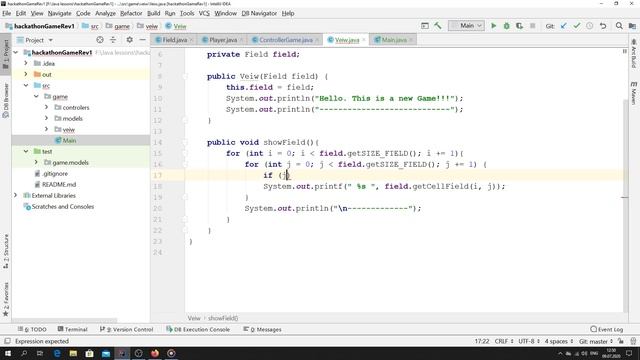
Task: Expand the out folder
Action: coord(26,74)
